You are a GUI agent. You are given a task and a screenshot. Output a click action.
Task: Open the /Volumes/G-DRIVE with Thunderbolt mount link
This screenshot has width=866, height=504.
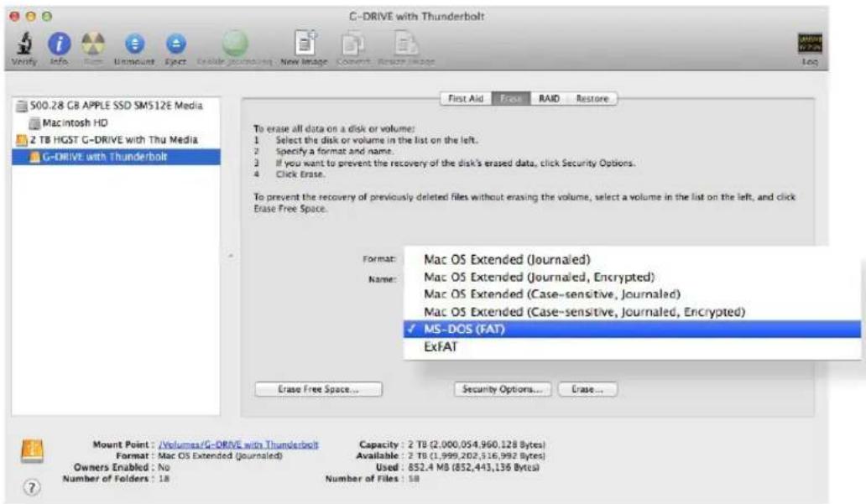tap(238, 444)
